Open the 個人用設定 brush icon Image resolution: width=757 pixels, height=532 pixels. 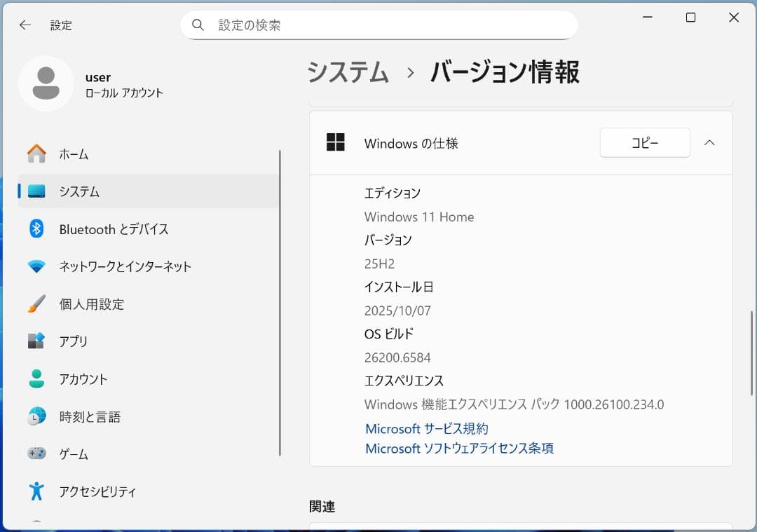(36, 304)
